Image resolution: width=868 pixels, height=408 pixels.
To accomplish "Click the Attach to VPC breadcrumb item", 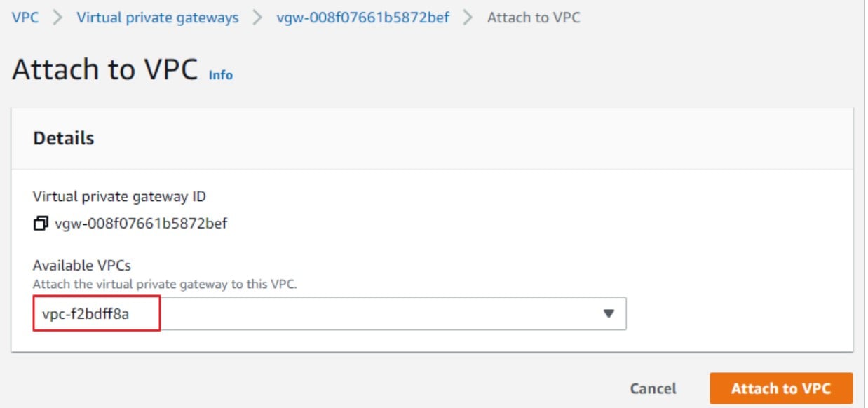I will coord(534,18).
